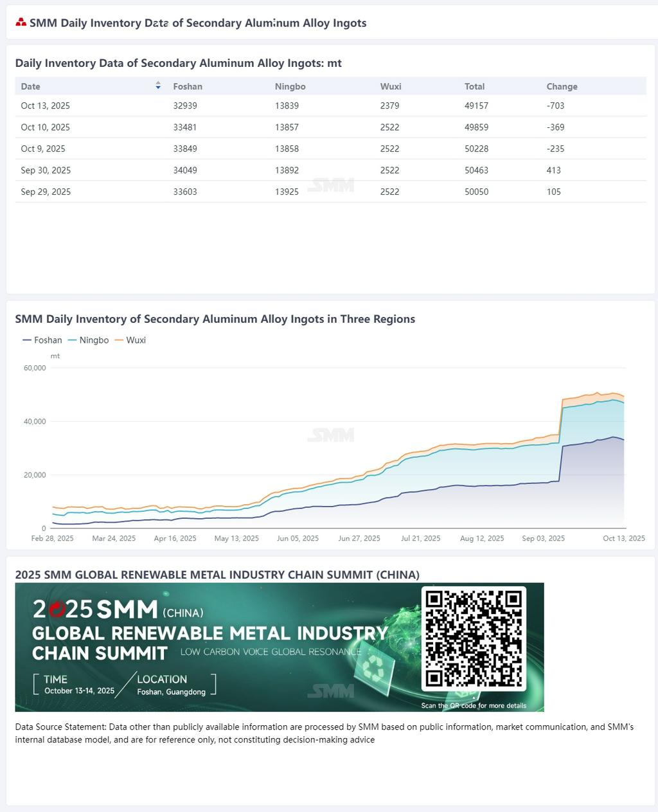658x812 pixels.
Task: Click the table heading Daily Inventory Data: mt
Action: pos(179,63)
